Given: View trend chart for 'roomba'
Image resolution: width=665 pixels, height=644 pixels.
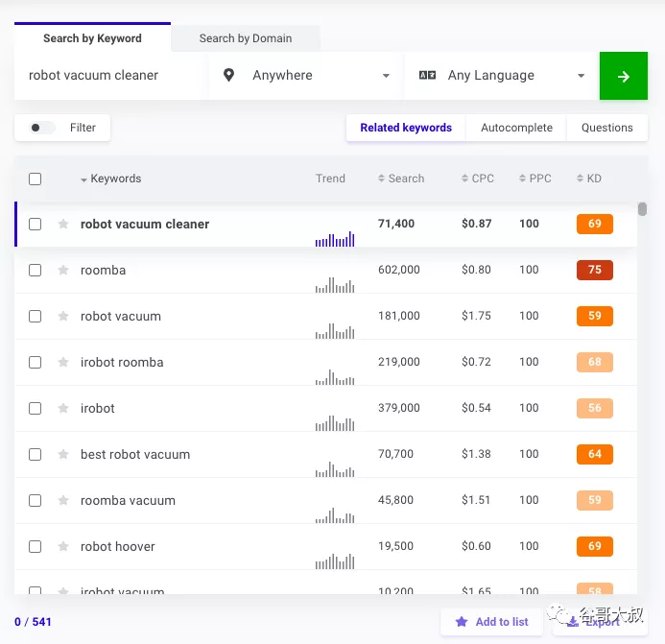Looking at the screenshot, I should coord(335,285).
